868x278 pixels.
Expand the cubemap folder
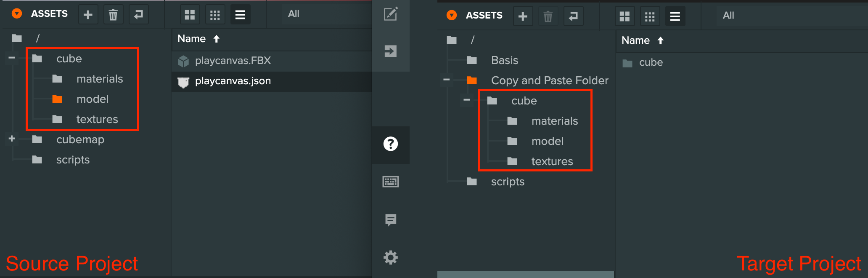point(12,139)
